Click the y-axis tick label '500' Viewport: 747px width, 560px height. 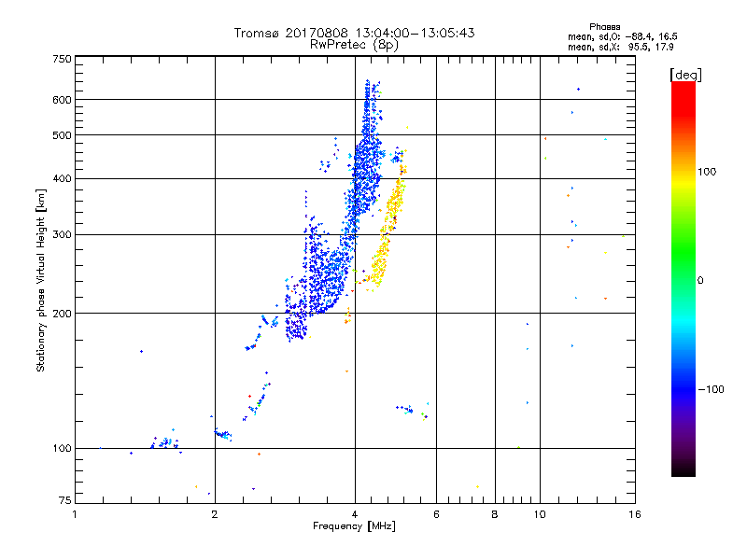(62, 135)
